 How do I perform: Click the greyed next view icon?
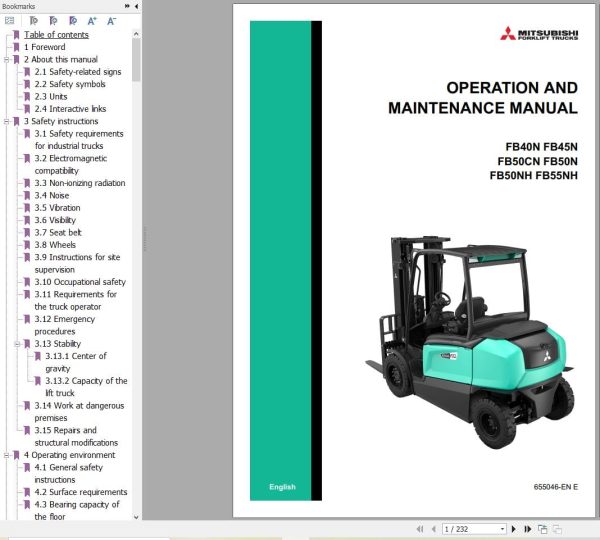click(x=557, y=529)
